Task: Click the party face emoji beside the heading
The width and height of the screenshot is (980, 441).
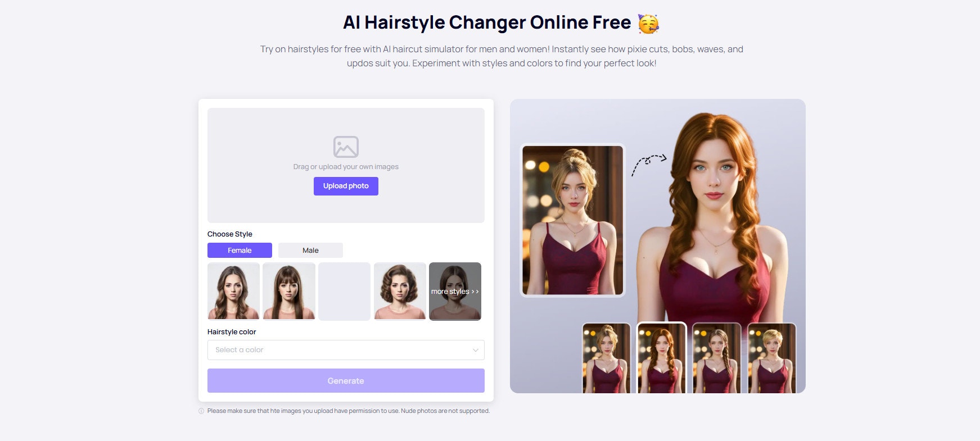Action: click(x=648, y=23)
